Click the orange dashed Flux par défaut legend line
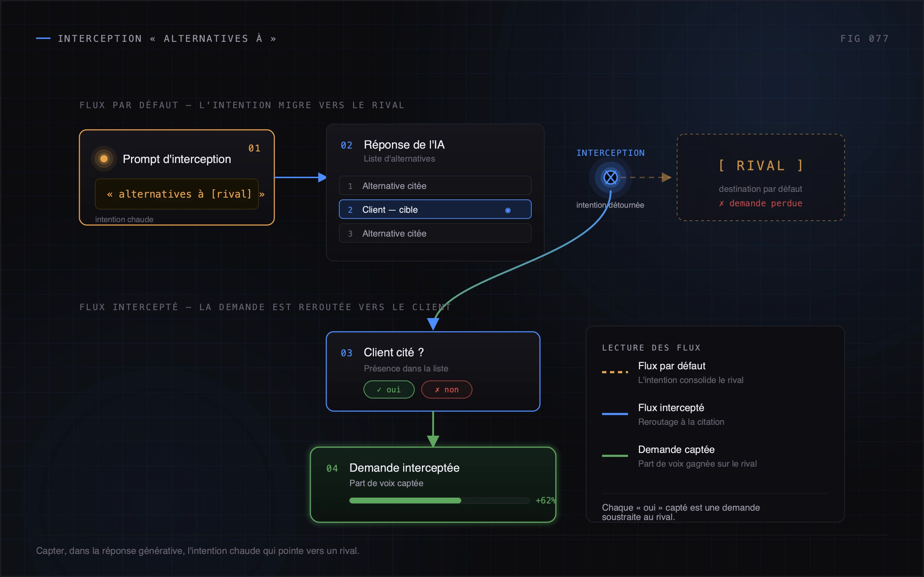 pos(615,372)
